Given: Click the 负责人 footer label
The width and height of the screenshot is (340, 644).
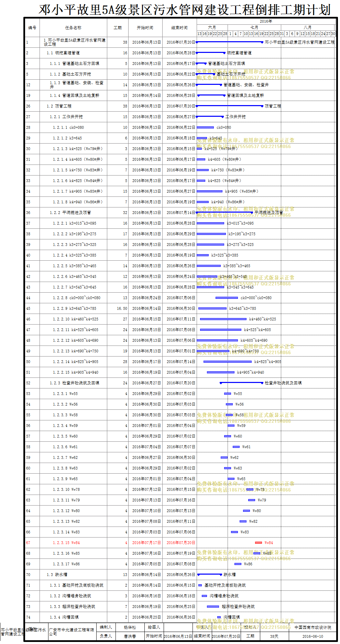Looking at the screenshot, I should (x=106, y=636).
